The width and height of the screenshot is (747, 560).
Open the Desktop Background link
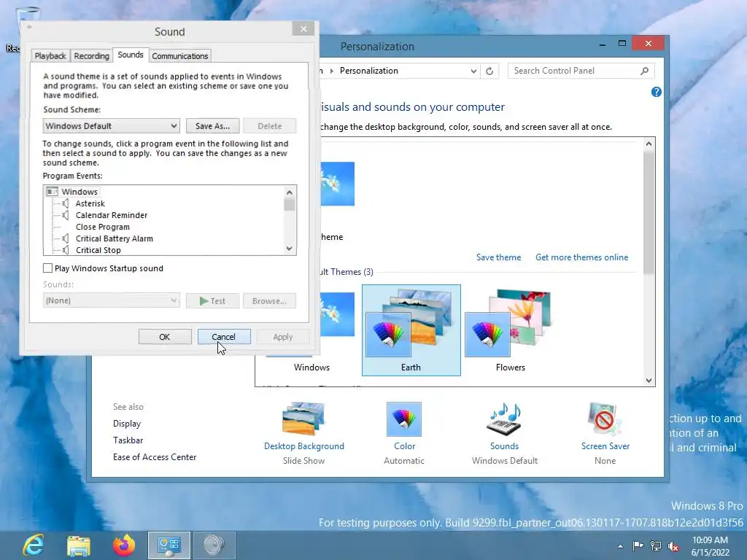(x=304, y=446)
